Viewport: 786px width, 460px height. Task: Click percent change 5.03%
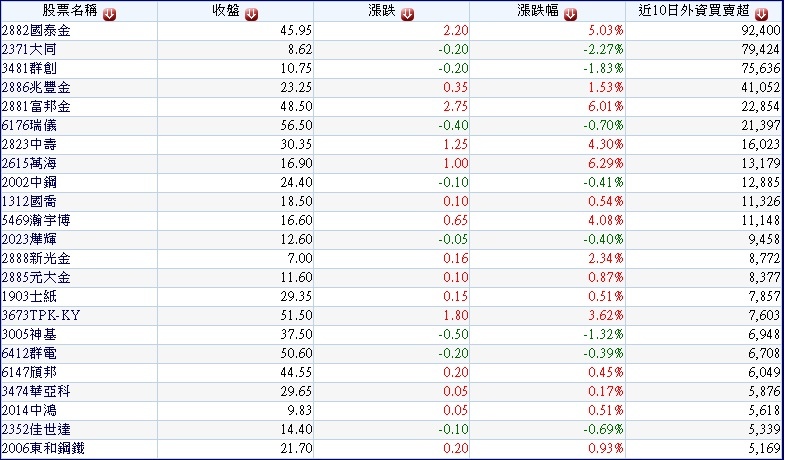coord(606,31)
